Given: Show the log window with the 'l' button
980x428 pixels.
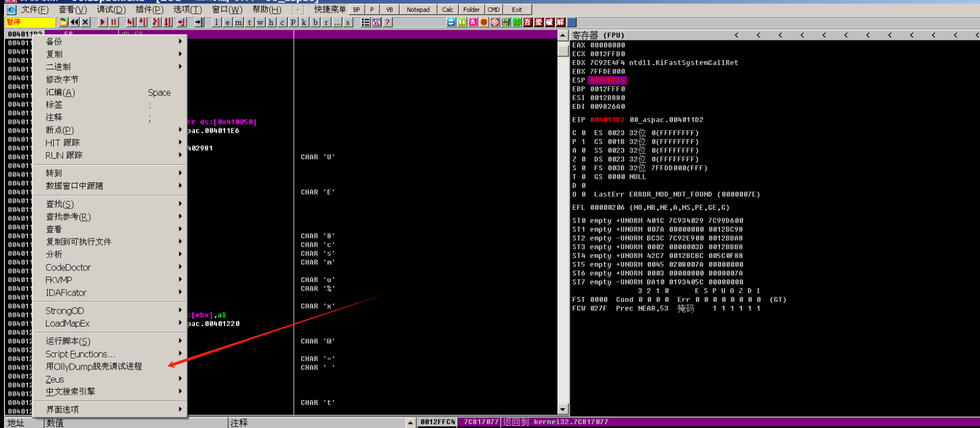Looking at the screenshot, I should 216,22.
